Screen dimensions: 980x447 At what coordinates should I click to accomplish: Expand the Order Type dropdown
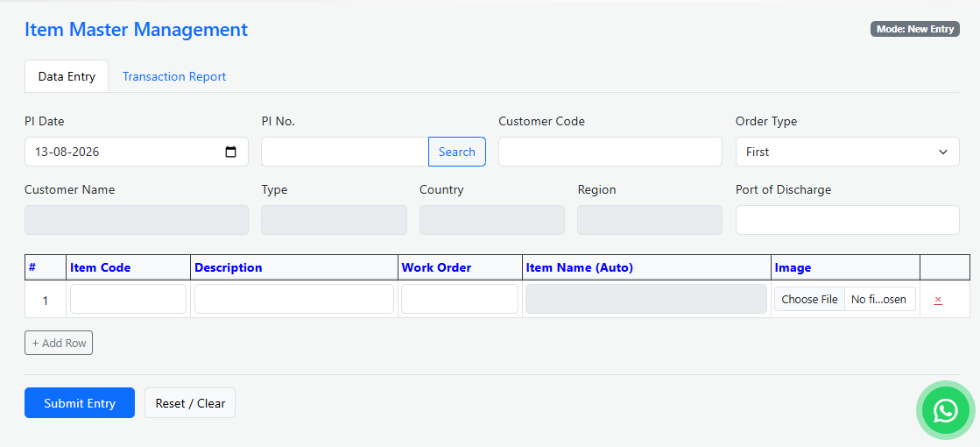coord(847,152)
